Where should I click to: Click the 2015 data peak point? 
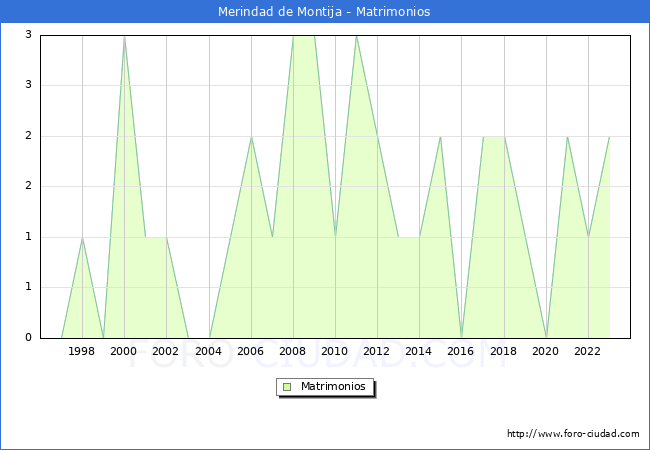(x=440, y=137)
